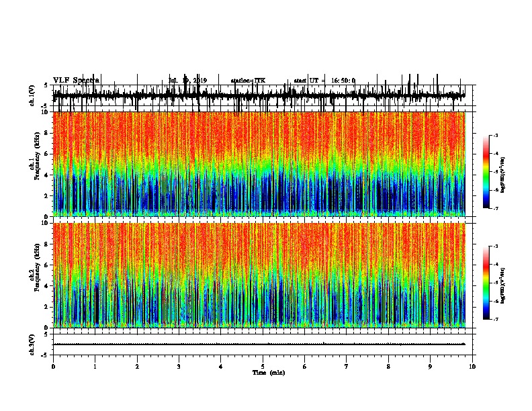532x411 pixels.
Task: Click the '-5' tick on ch.2 colorbar
Action: (x=496, y=283)
